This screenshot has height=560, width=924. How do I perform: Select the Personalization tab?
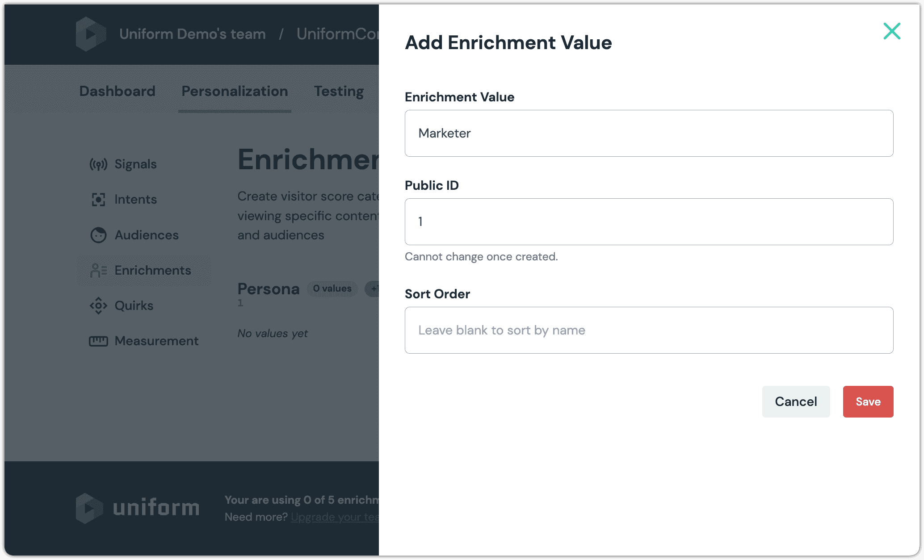(235, 91)
